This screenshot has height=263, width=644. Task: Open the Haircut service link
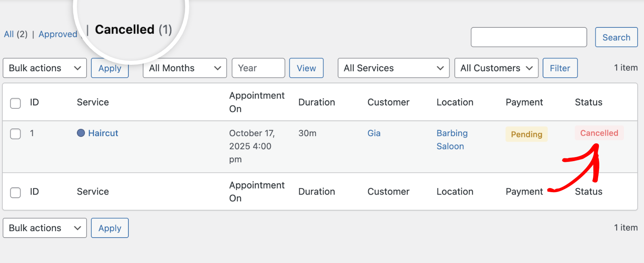(103, 133)
